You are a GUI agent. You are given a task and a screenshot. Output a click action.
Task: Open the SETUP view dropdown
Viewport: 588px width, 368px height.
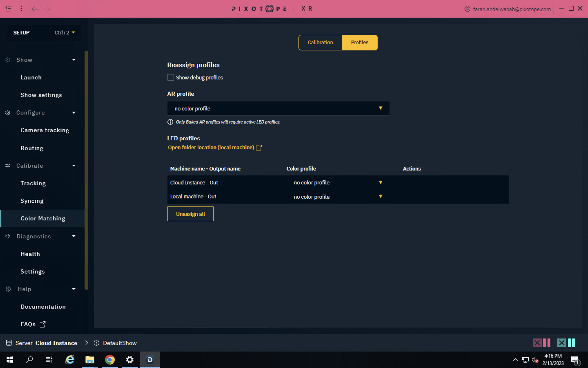pos(44,32)
